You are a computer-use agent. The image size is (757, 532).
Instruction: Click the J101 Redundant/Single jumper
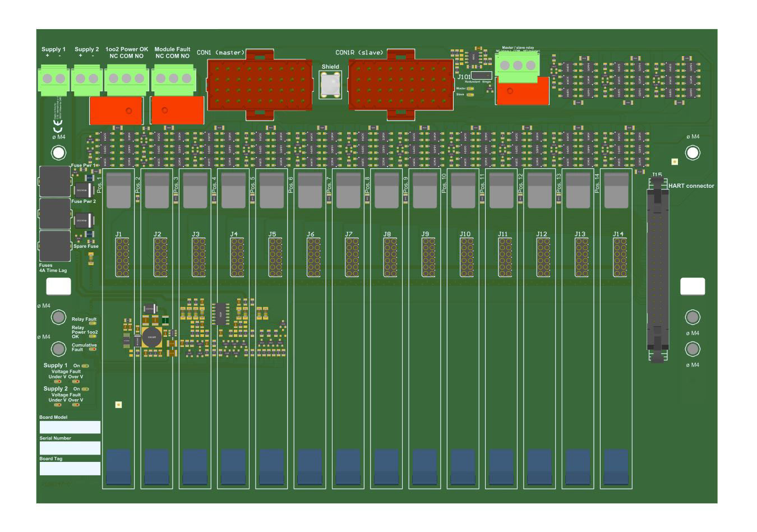coord(481,75)
